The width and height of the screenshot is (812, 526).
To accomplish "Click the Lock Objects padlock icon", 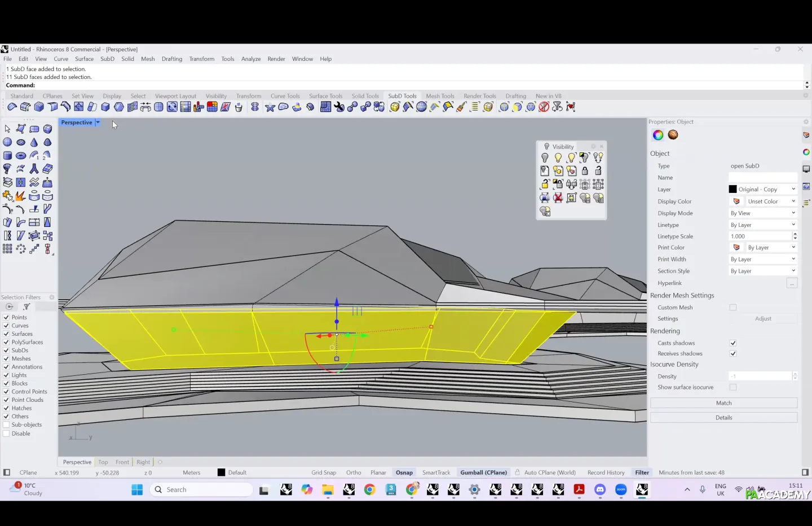I will [x=585, y=170].
